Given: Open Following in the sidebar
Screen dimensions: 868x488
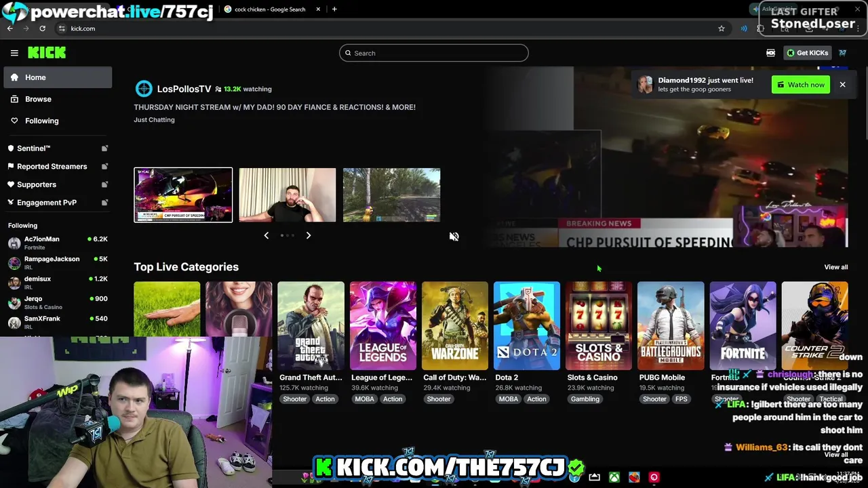Looking at the screenshot, I should click(x=58, y=121).
